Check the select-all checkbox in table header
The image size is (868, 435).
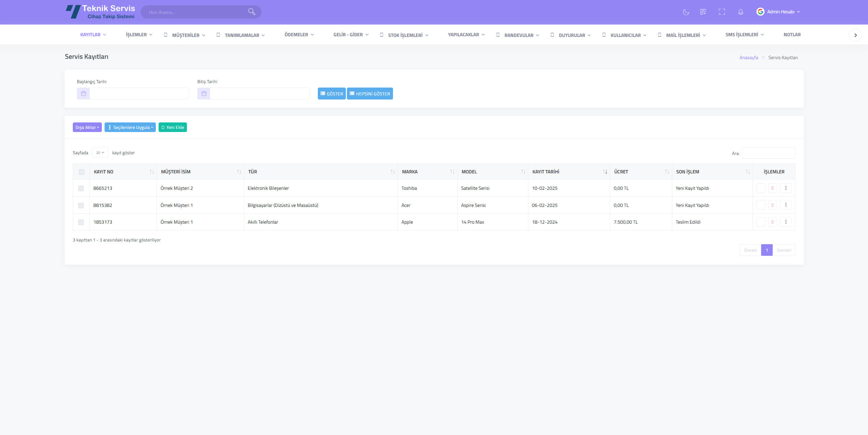pos(82,172)
